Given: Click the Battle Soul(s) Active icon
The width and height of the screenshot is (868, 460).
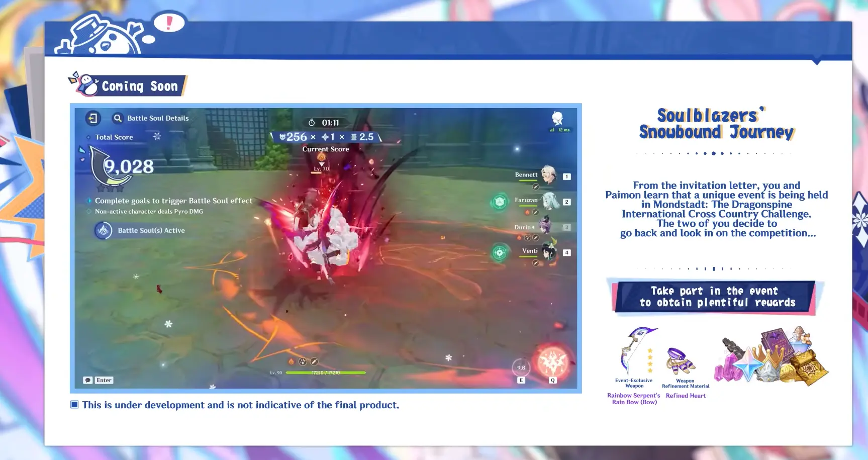Looking at the screenshot, I should [103, 230].
